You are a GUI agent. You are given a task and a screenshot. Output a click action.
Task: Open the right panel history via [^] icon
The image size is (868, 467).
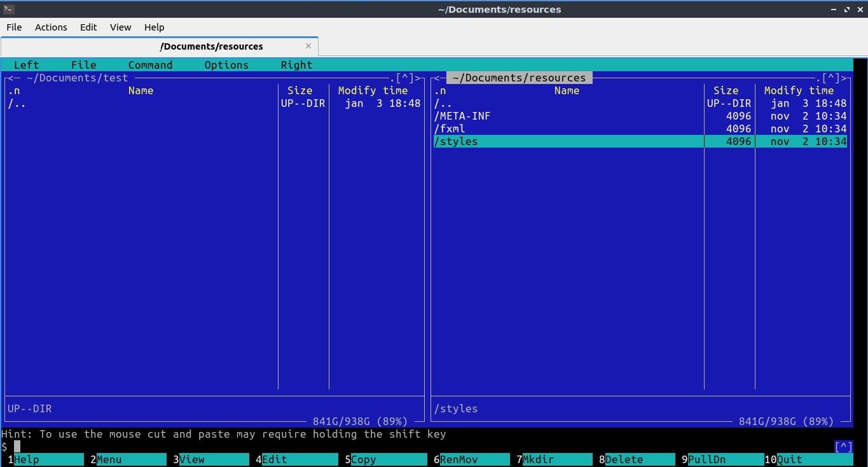[830, 78]
